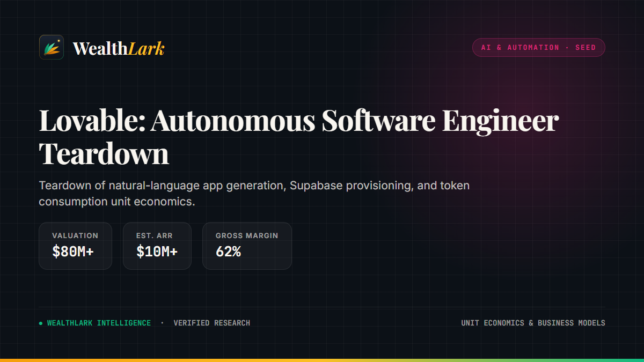Select the AI & Automation · Seed badge
This screenshot has height=362, width=644.
538,47
